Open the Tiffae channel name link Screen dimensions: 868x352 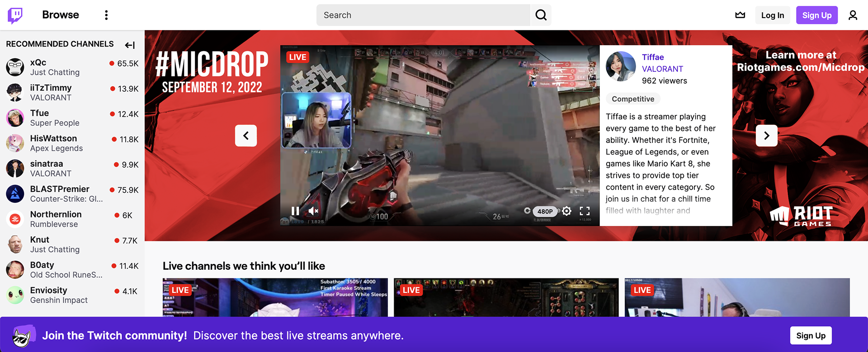pyautogui.click(x=653, y=57)
